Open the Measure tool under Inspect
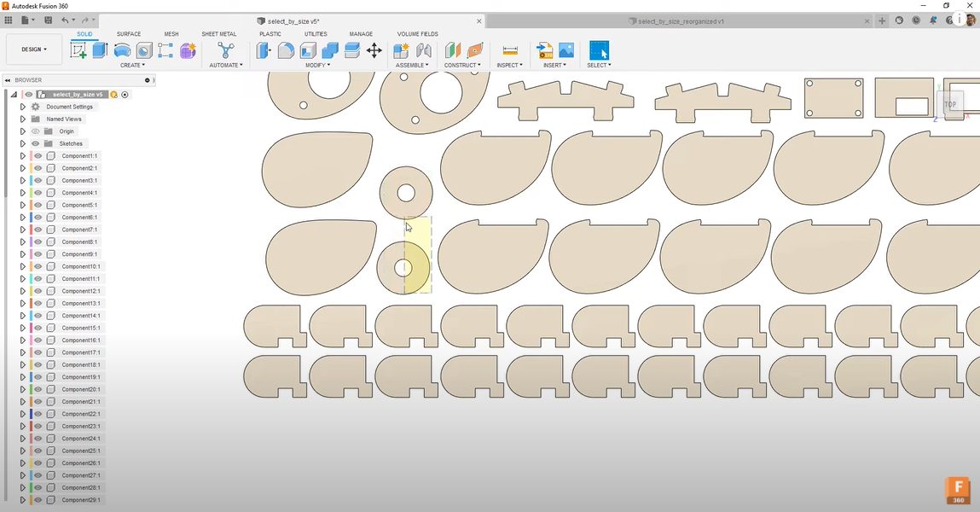980x512 pixels. pos(509,51)
